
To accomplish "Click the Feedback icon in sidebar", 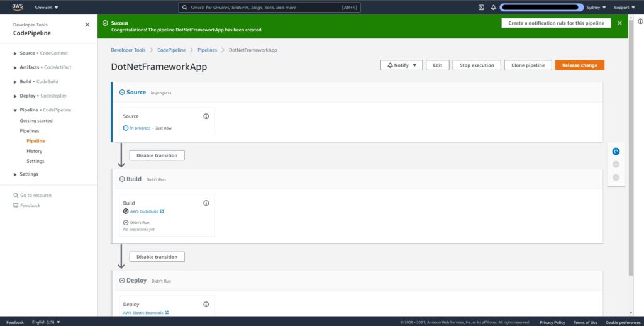I will [x=16, y=206].
